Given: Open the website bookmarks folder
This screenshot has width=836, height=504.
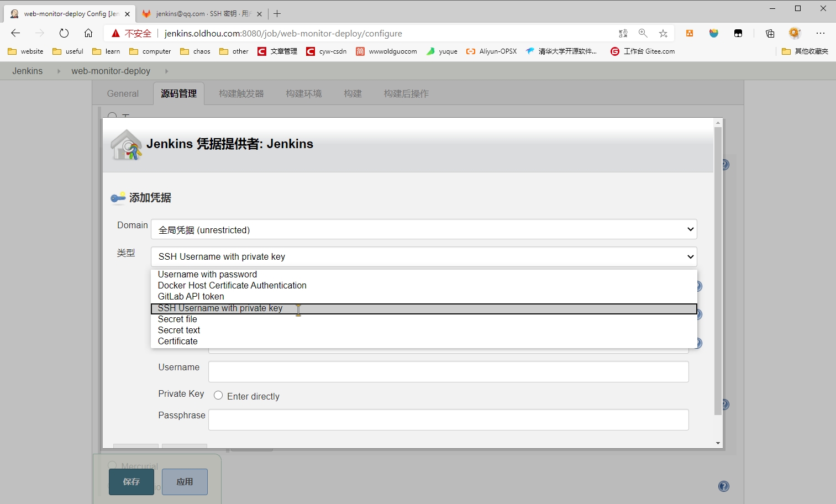Looking at the screenshot, I should 25,51.
